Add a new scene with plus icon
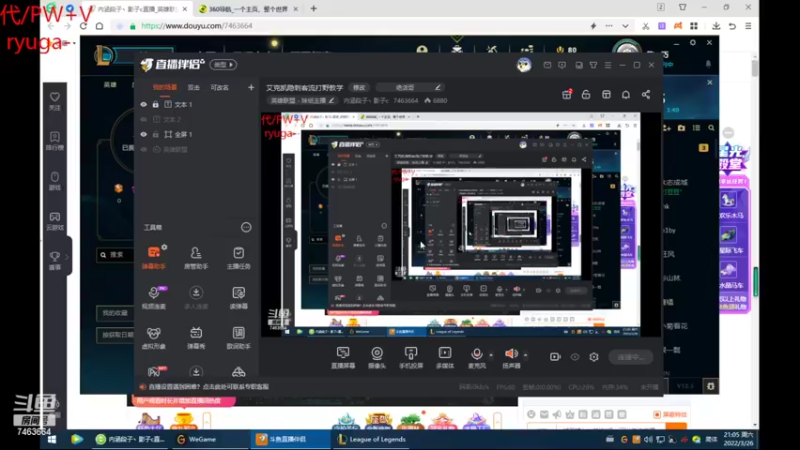This screenshot has height=450, width=800. 251,87
